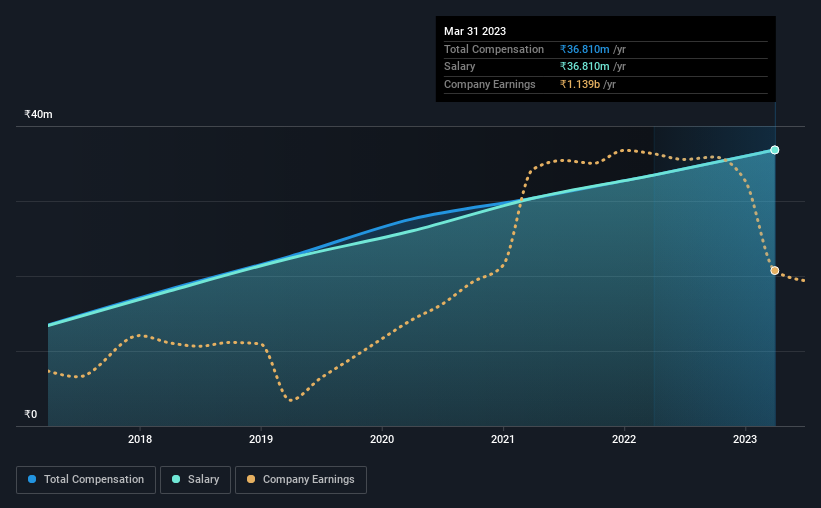The height and width of the screenshot is (508, 821).
Task: Click the 2021 x-axis label
Action: coord(503,439)
